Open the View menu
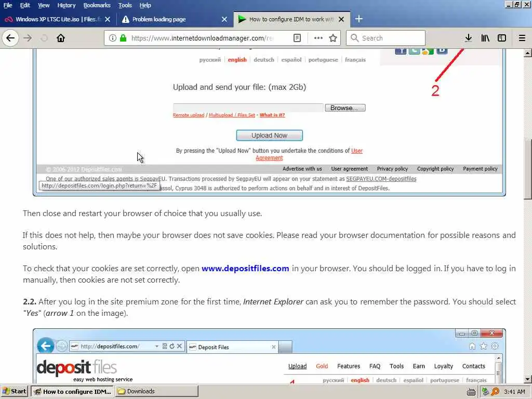This screenshot has height=399, width=532. [44, 5]
